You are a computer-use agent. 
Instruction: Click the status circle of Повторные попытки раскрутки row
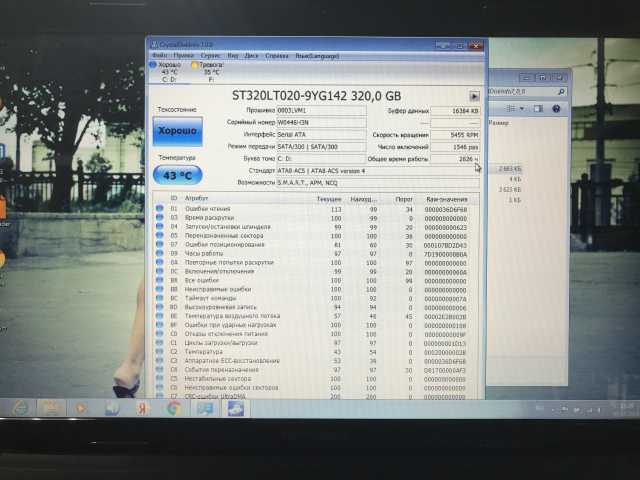tap(160, 262)
